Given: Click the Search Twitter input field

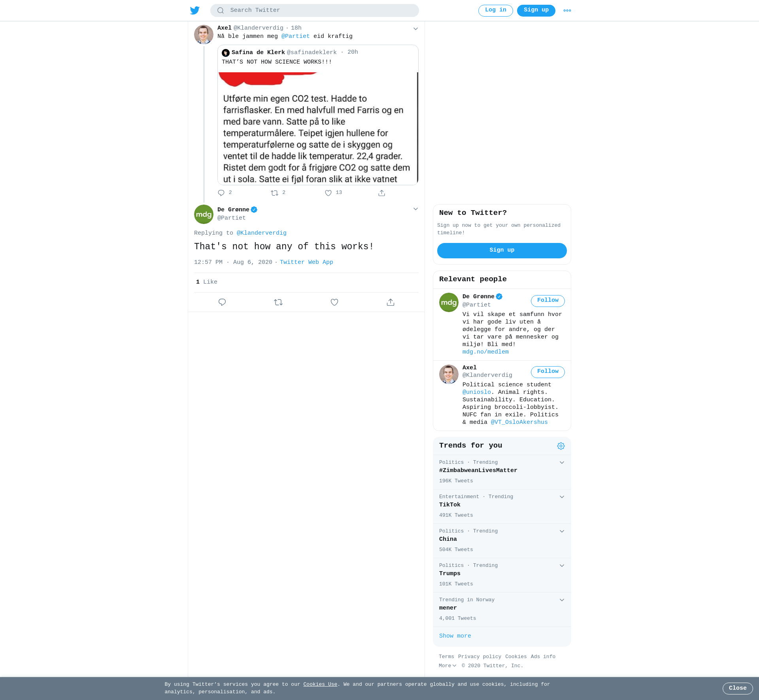Looking at the screenshot, I should 314,10.
